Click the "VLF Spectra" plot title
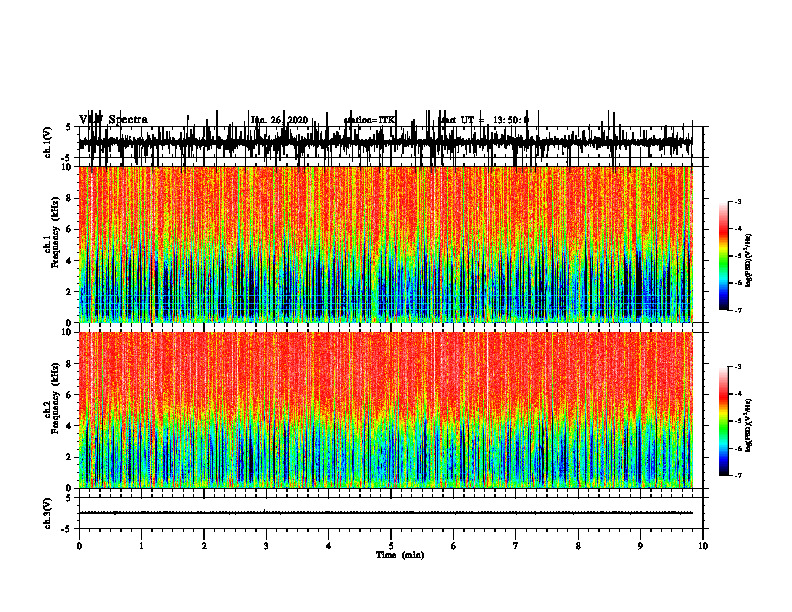Viewport: 792px width, 612px height. [x=113, y=120]
